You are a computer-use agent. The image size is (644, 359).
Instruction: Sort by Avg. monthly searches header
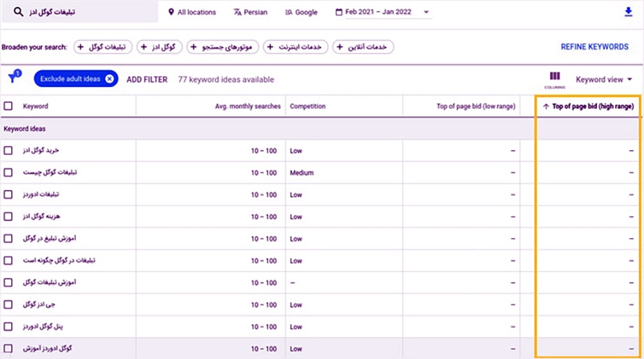(248, 106)
